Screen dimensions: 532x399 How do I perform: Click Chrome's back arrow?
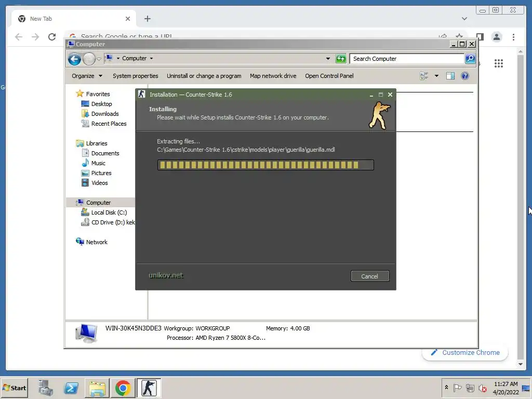tap(19, 37)
